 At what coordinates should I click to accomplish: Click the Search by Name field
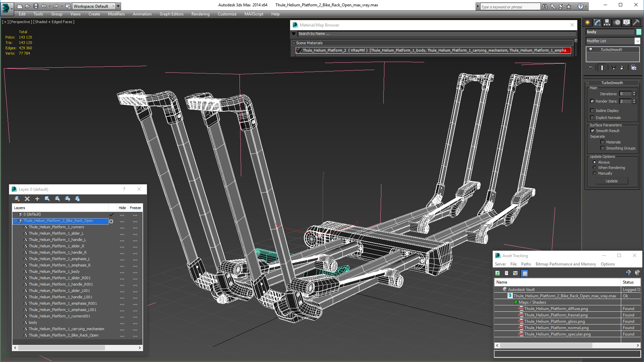point(437,34)
